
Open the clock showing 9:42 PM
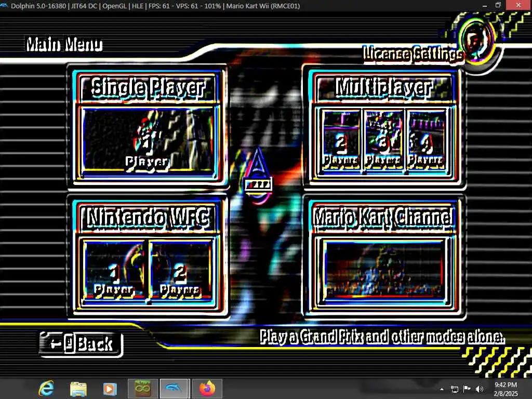click(x=506, y=389)
